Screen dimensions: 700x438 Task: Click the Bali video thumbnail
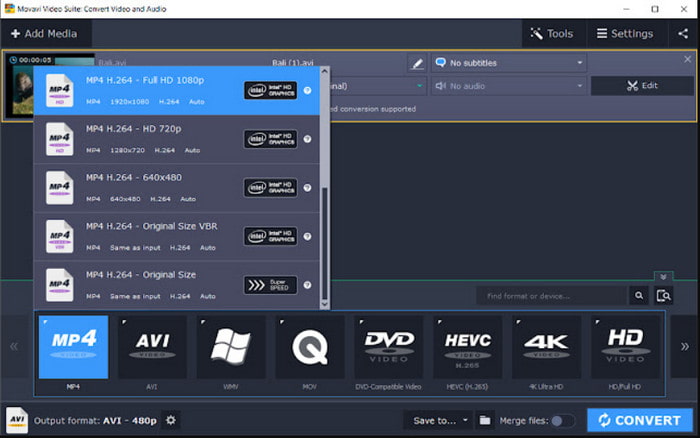point(22,88)
